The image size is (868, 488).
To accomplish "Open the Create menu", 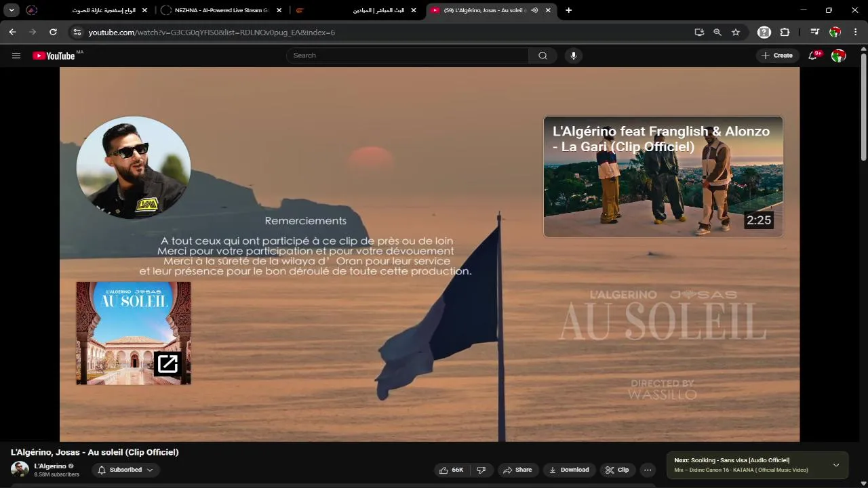I will (777, 56).
